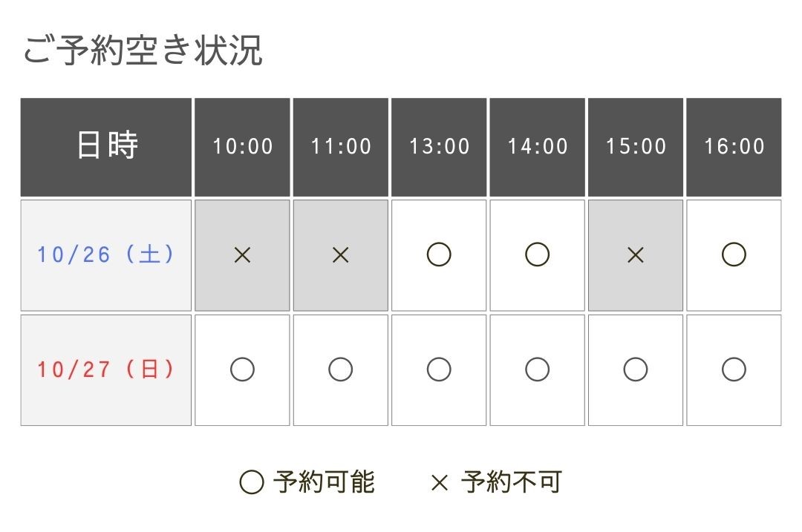Click the 日時 header cell
The image size is (802, 532).
106,147
